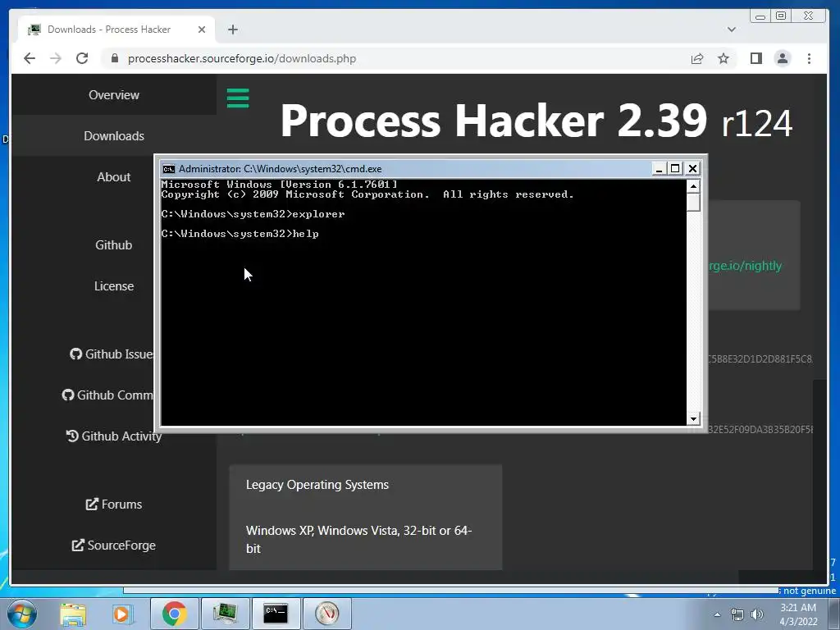Close the Downloads - Process Hacker tab
This screenshot has width=840, height=630.
(x=202, y=30)
